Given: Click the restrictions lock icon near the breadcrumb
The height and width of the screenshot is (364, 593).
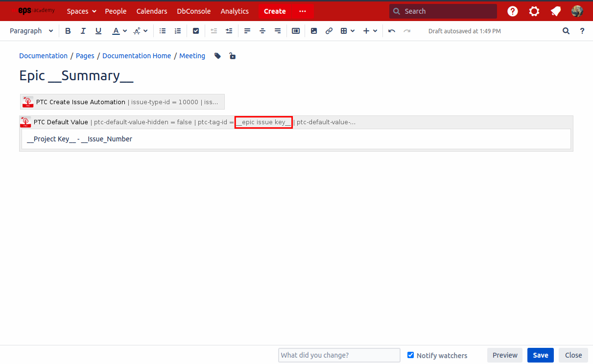Looking at the screenshot, I should 232,56.
